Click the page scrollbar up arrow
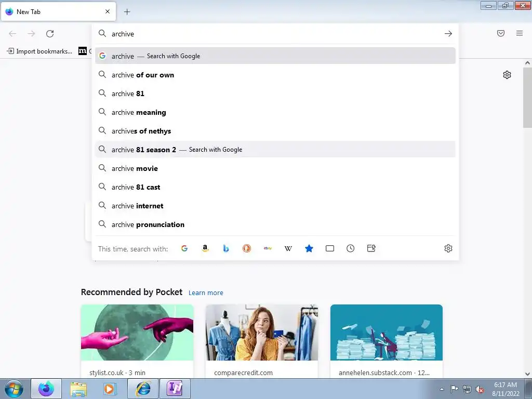The height and width of the screenshot is (399, 532). (x=527, y=63)
